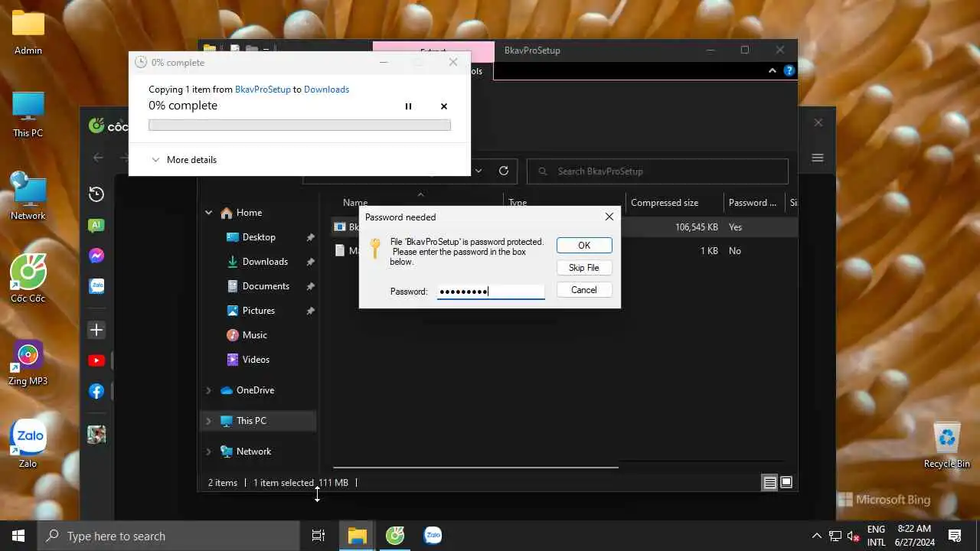
Task: Open Messenger in Cốc Cốc sidebar
Action: pyautogui.click(x=96, y=256)
